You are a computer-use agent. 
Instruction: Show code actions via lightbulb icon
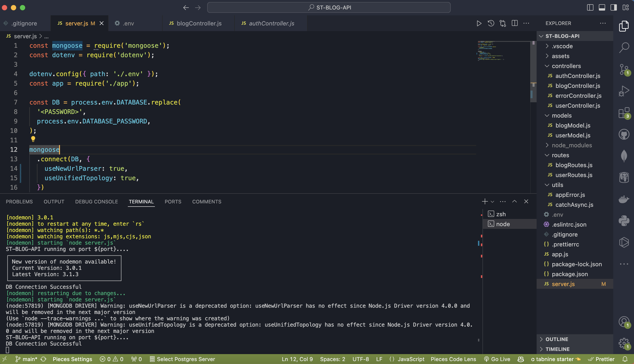coord(33,139)
